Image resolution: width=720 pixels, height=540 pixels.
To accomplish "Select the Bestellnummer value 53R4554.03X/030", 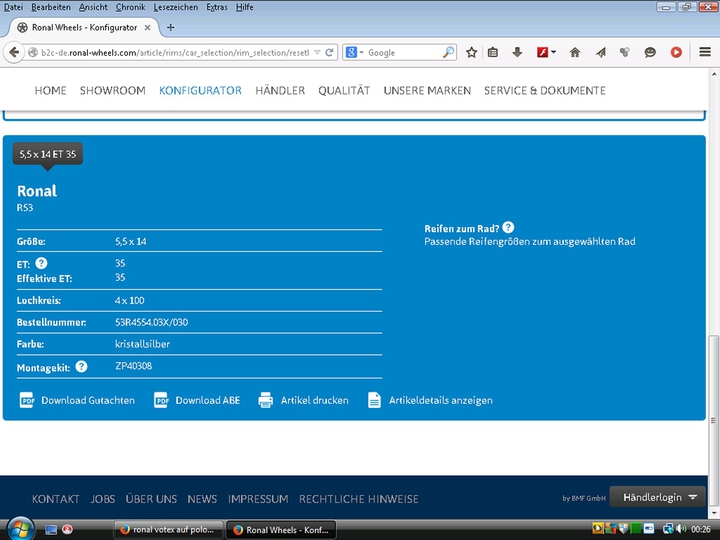I will [152, 322].
